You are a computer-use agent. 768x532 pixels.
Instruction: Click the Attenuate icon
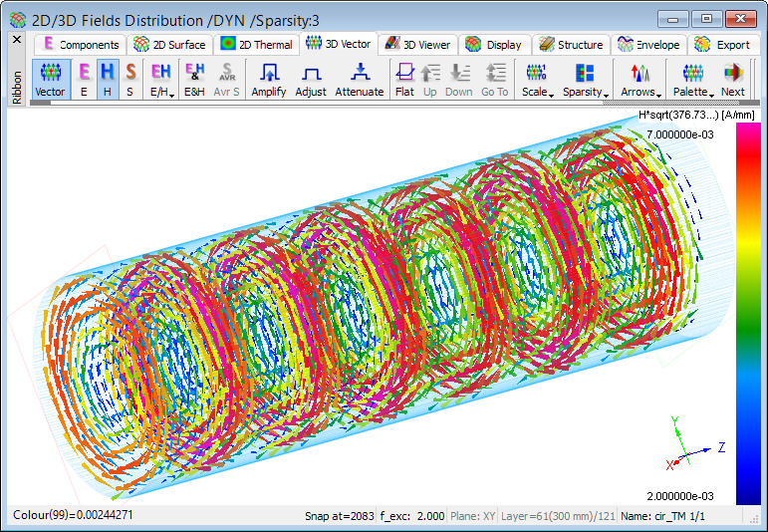tap(359, 79)
